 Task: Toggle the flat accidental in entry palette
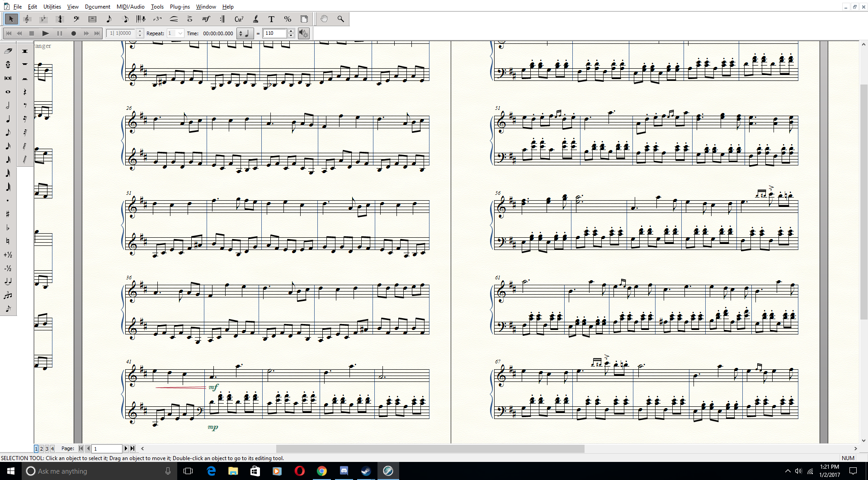click(8, 227)
